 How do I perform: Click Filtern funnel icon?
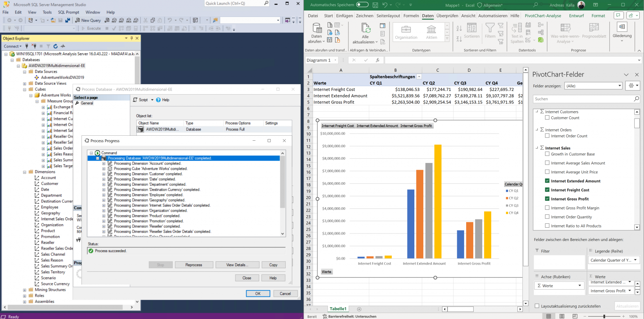(x=490, y=28)
